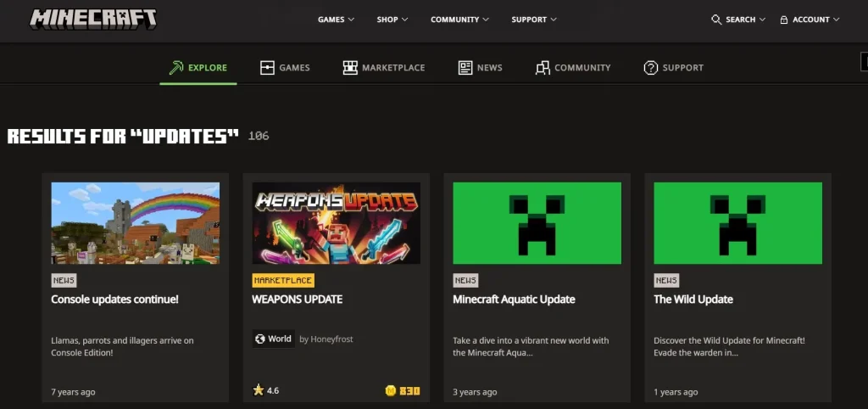
Task: Click the Results for "Updates" heading
Action: pyautogui.click(x=123, y=137)
